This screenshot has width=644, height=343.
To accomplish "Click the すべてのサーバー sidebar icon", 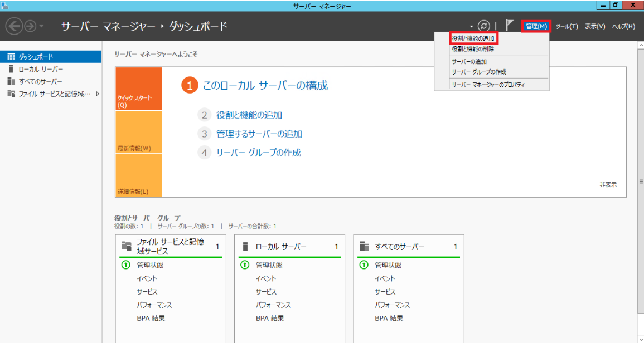I will click(11, 81).
